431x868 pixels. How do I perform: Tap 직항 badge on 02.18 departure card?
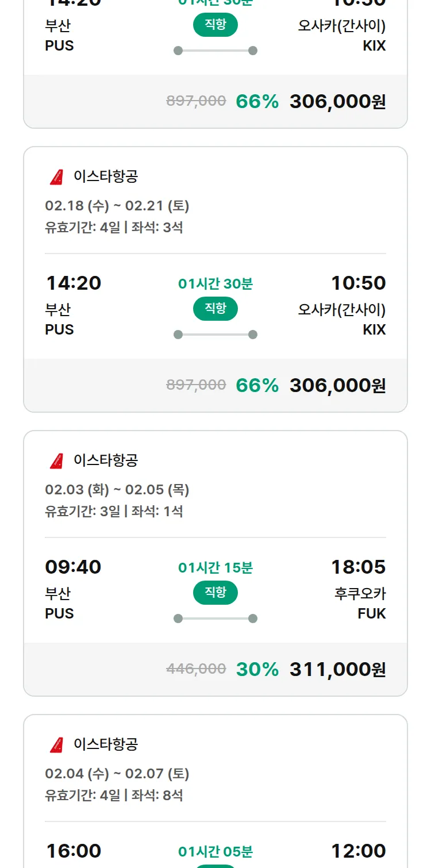[215, 309]
